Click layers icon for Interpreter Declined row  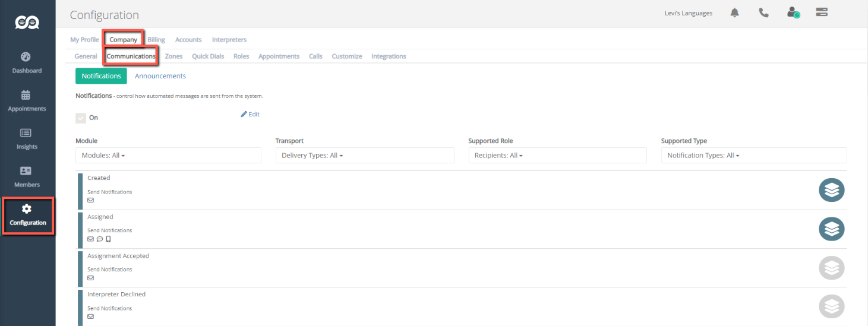[x=831, y=307]
